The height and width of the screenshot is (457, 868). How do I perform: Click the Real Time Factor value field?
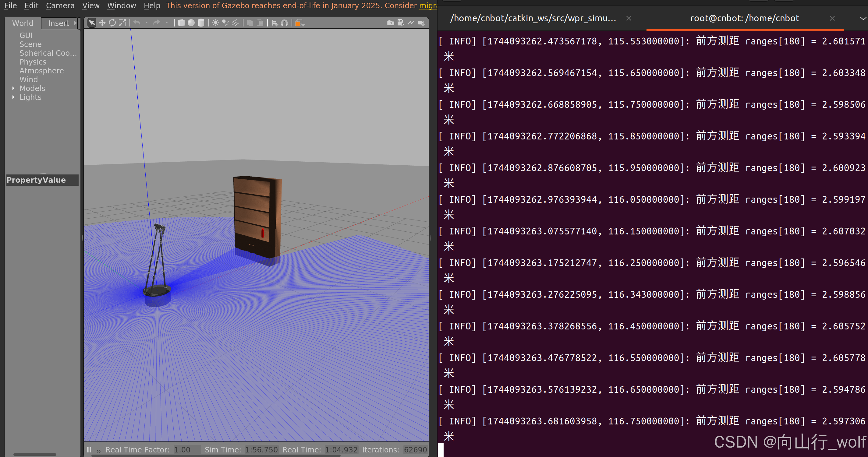[187, 450]
